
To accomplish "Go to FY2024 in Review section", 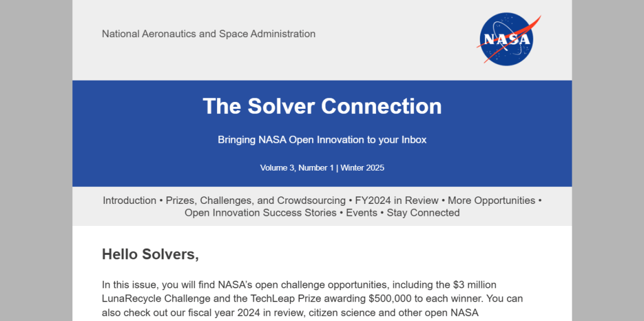I will pyautogui.click(x=396, y=201).
